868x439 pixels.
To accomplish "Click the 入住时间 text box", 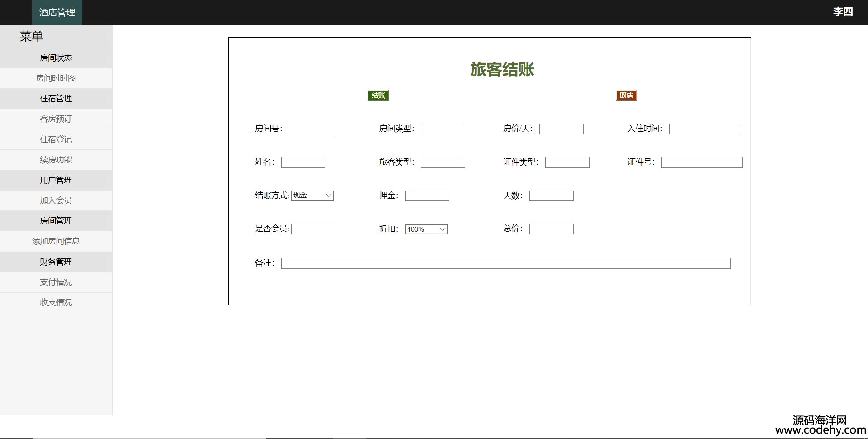I will 704,129.
